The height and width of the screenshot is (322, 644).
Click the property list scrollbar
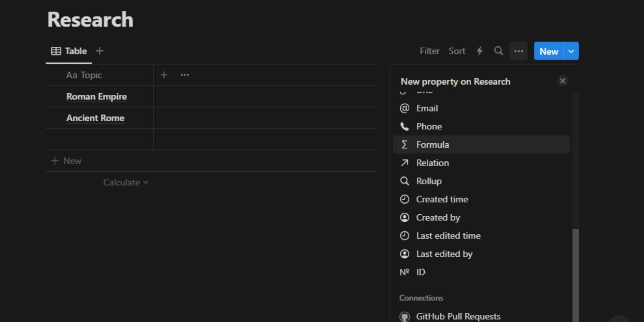(x=575, y=268)
